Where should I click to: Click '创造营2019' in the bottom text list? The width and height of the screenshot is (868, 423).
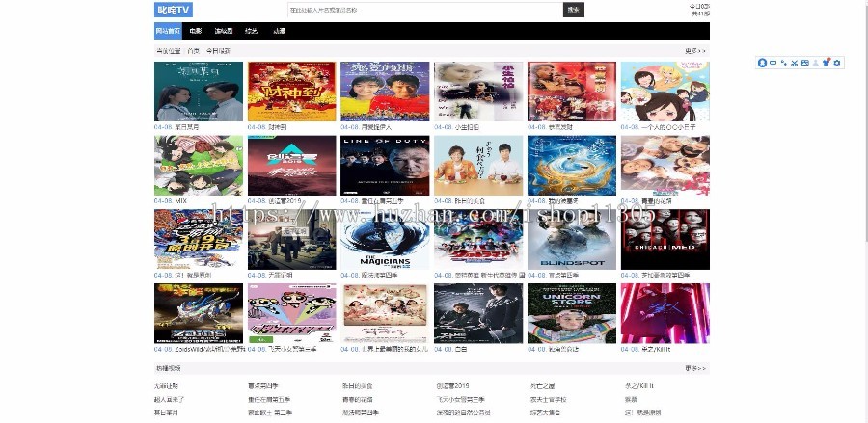(x=453, y=386)
